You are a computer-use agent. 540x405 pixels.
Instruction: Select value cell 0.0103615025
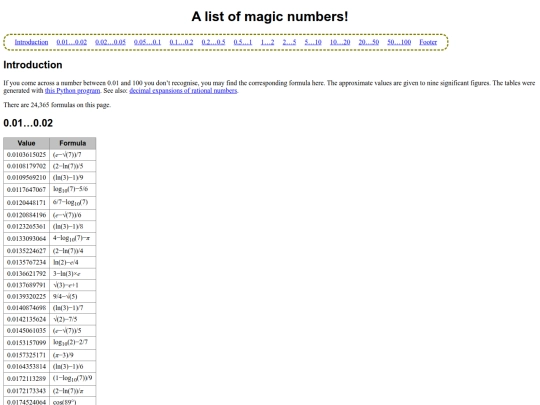coord(27,155)
